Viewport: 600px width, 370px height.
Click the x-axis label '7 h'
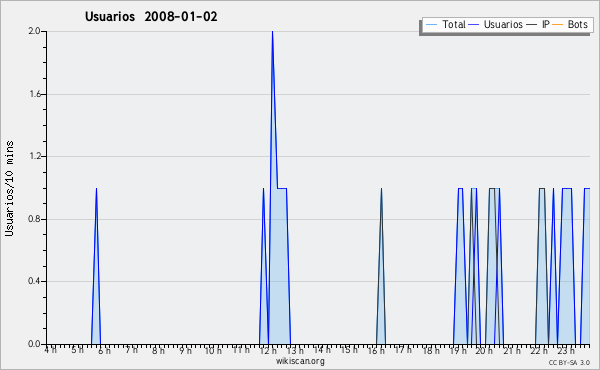131,350
